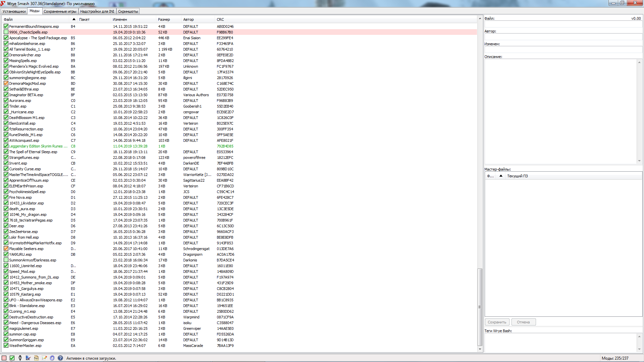Click the green checkmark status bar icon
Screen dimensions: 644x362
[x=12, y=358]
